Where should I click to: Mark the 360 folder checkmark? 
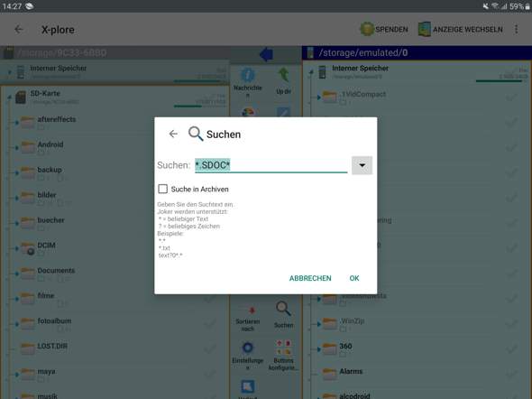tap(511, 348)
